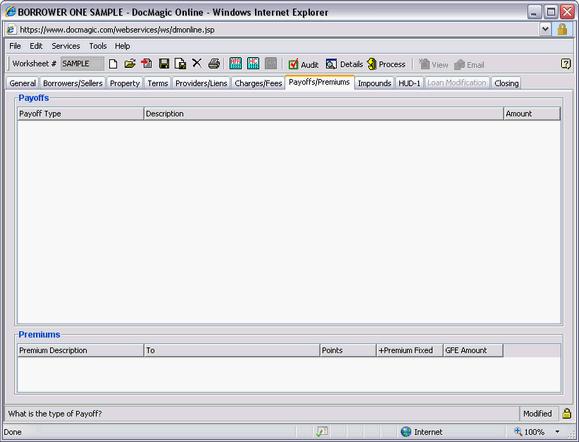579x442 pixels.
Task: Click the APR calculator icon
Action: 236,64
